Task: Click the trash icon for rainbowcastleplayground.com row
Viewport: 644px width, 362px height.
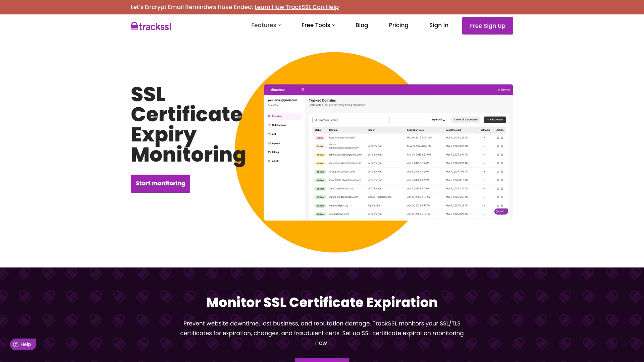Action: point(502,155)
